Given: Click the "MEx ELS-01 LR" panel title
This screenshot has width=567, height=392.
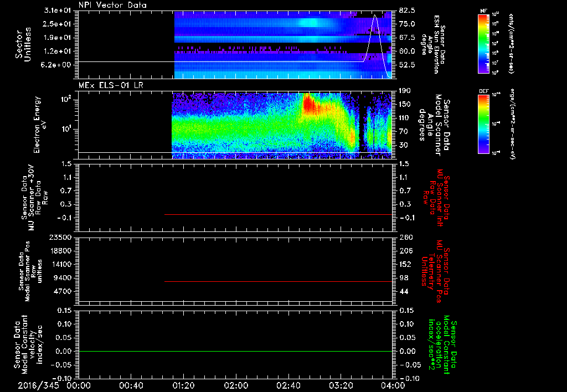Looking at the screenshot, I should pos(111,85).
